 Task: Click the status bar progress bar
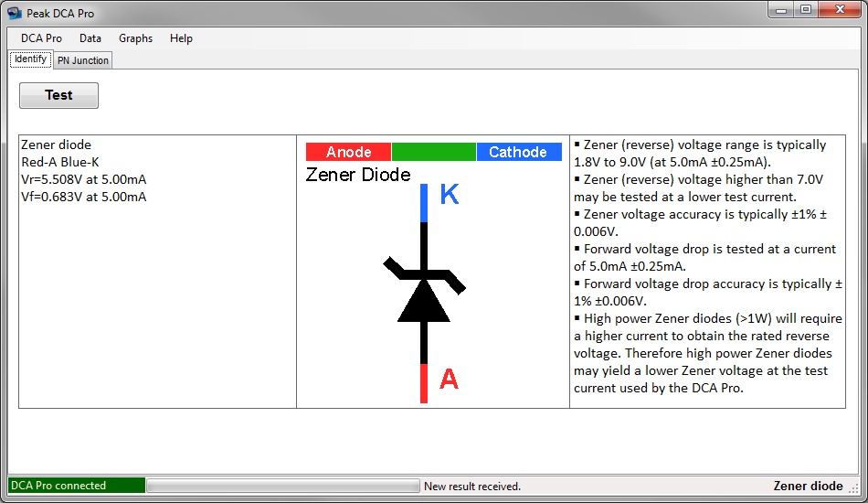[283, 486]
